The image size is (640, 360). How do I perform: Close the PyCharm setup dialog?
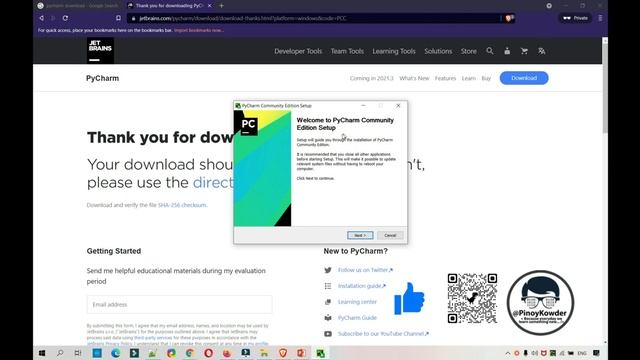[x=398, y=106]
